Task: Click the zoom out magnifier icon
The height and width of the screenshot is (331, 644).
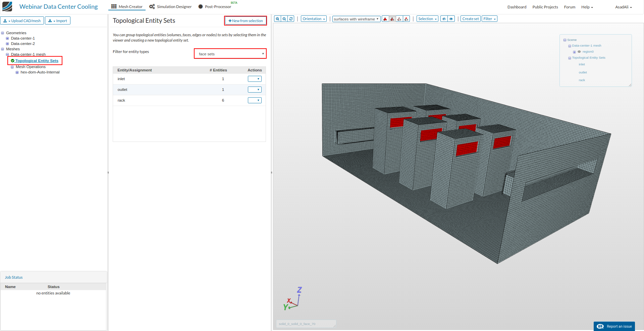Action: pos(284,19)
